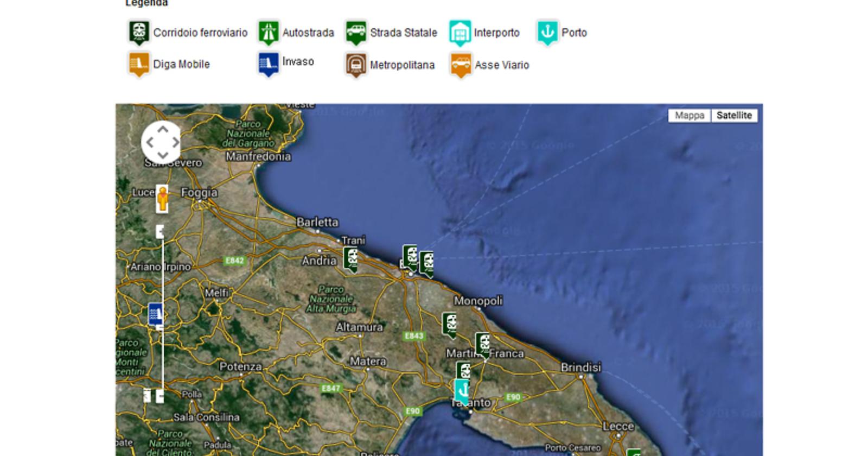
Task: Click the Diga Mobile legend icon
Action: (139, 64)
